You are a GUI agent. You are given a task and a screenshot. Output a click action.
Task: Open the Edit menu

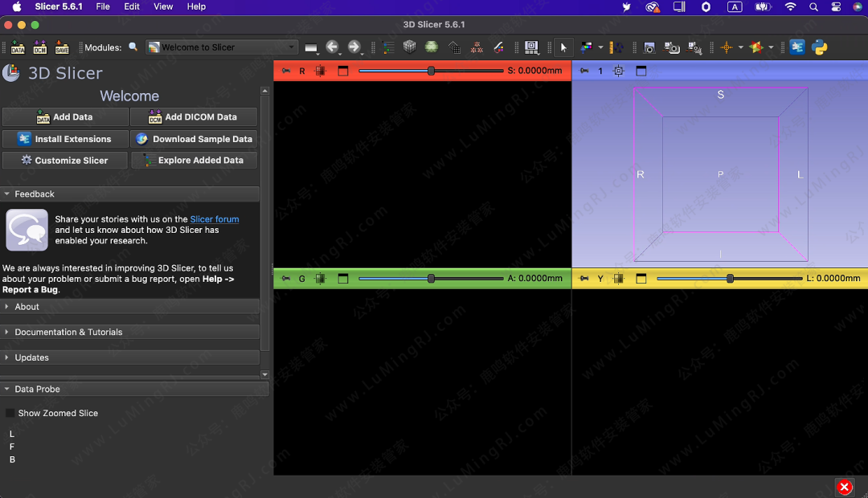pos(132,6)
